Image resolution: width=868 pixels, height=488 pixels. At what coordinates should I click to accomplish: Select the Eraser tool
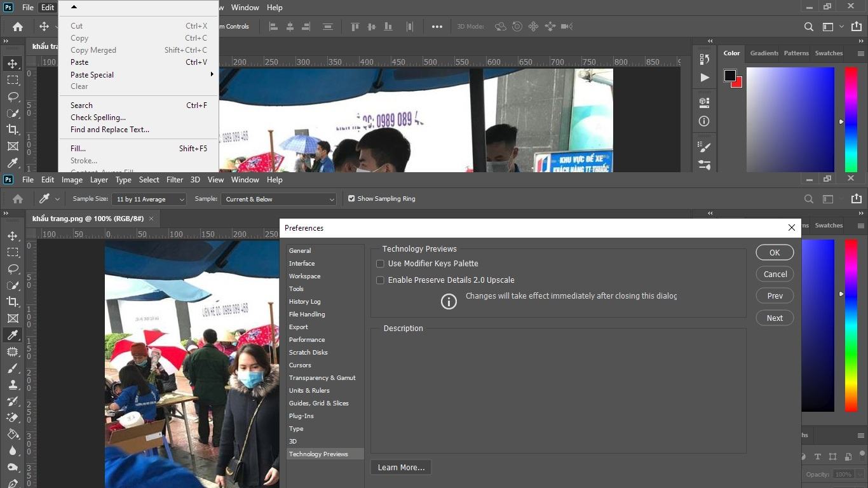13,418
